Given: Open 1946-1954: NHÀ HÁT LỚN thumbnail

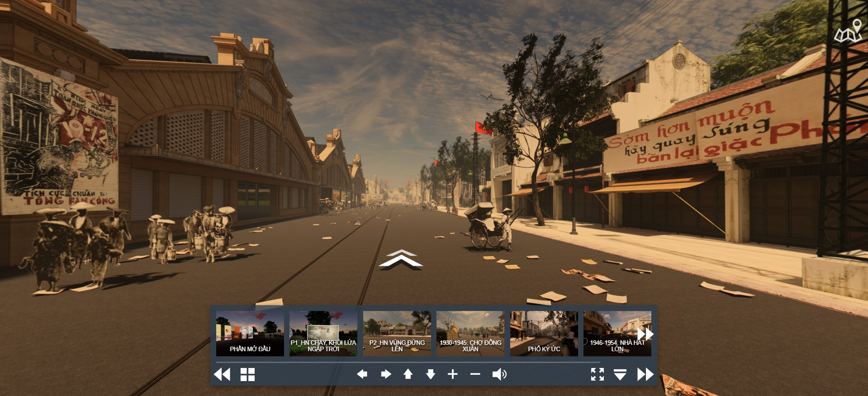Looking at the screenshot, I should point(617,334).
